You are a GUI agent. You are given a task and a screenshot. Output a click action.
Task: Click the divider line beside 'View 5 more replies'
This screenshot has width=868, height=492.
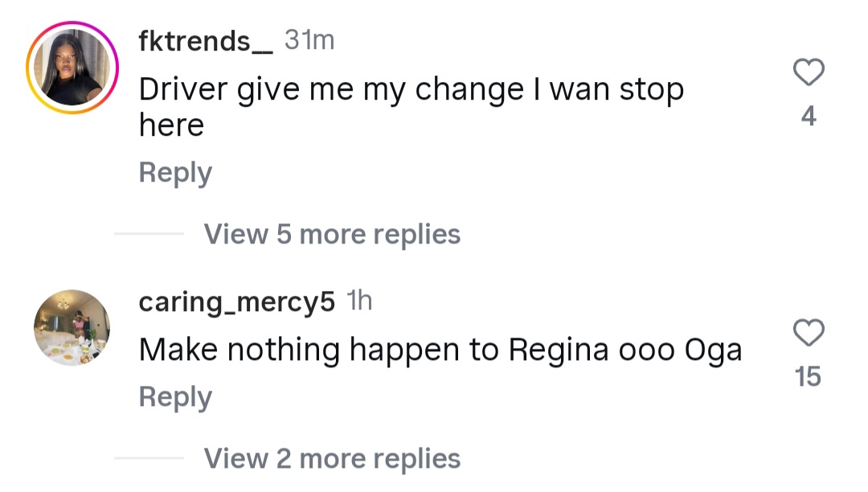point(149,235)
